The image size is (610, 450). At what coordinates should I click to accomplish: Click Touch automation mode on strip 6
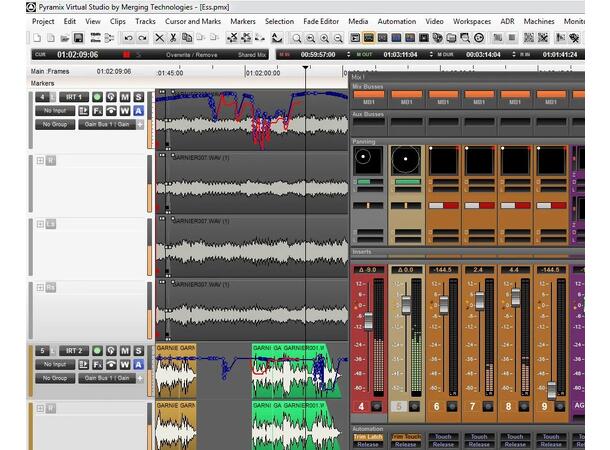[x=443, y=437]
